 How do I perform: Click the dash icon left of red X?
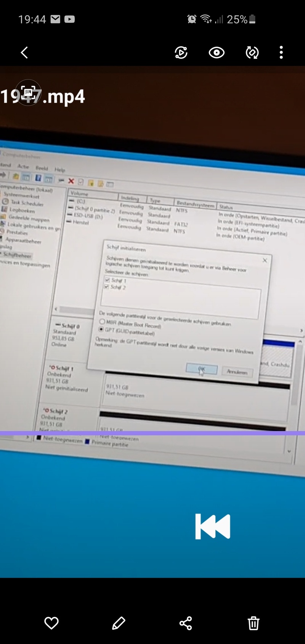61,180
